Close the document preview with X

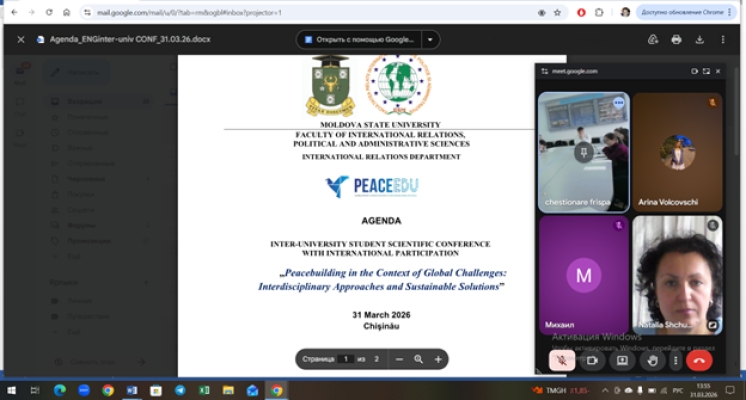(x=20, y=40)
